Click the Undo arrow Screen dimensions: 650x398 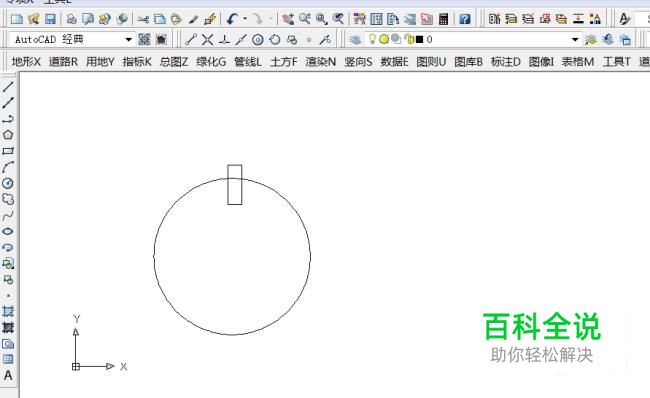232,19
